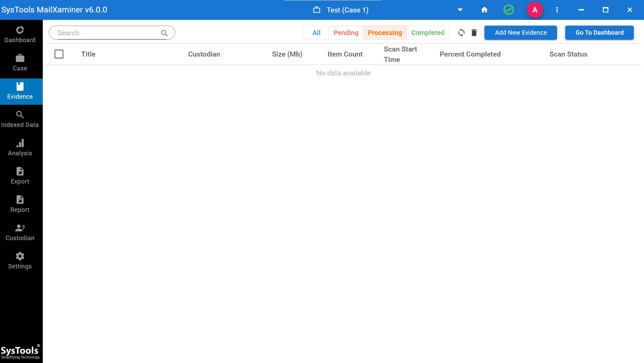Open Indexed Data in the sidebar

[x=20, y=120]
